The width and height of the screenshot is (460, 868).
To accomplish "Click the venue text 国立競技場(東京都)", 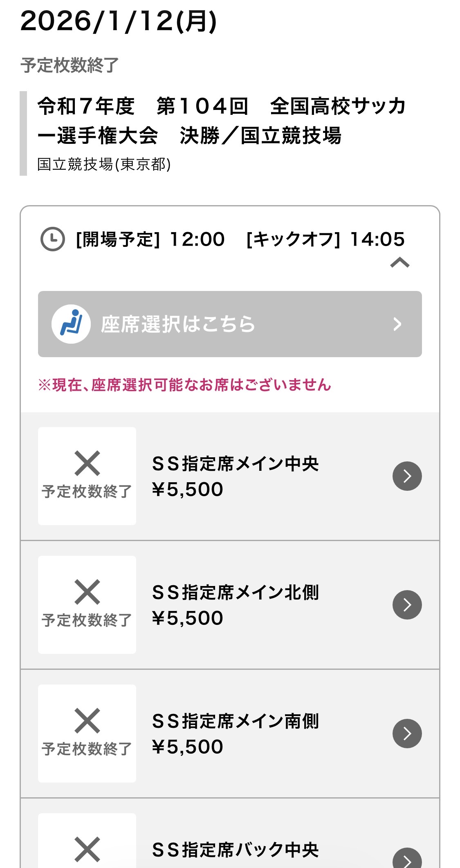I will tap(104, 164).
